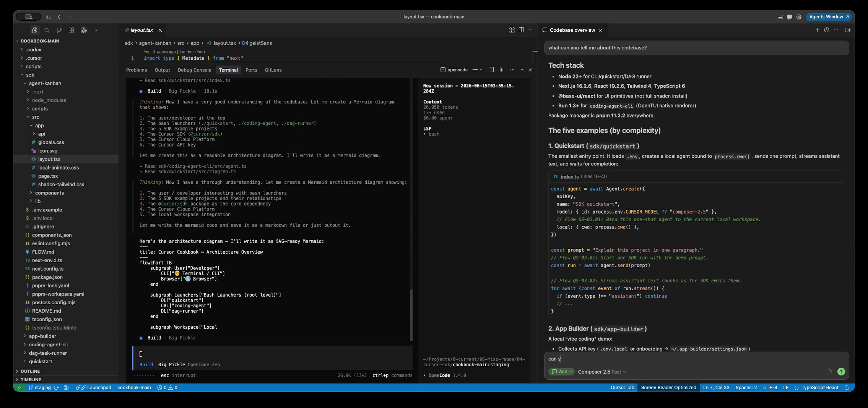
Task: Open notifications bell in status bar
Action: point(847,388)
